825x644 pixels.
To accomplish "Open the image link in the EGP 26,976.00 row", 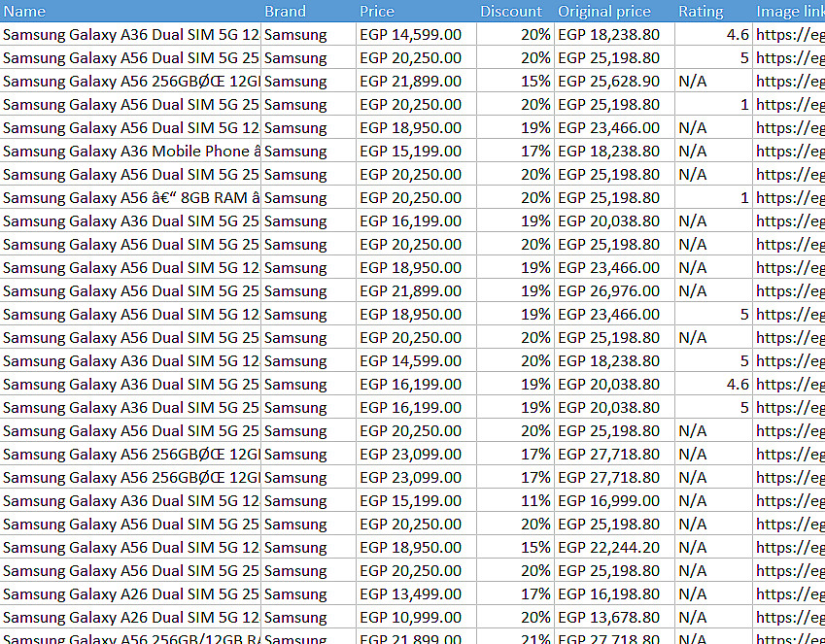I will click(789, 291).
